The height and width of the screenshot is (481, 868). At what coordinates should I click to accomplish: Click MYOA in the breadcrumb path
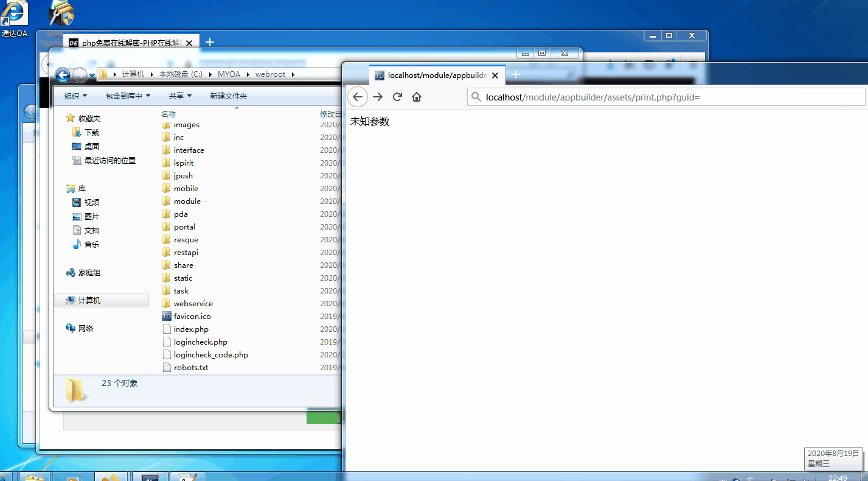click(x=229, y=74)
